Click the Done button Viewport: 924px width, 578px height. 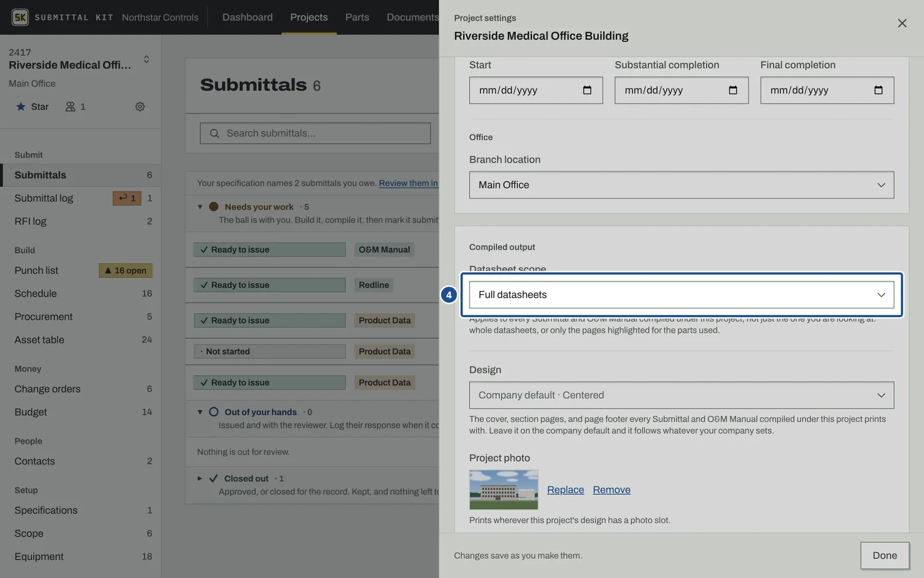[885, 555]
